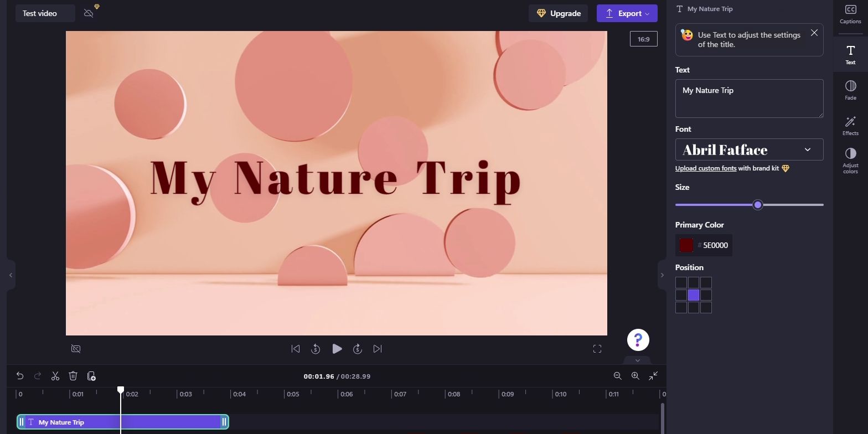Select the top-left position grid cell
Screen dimensions: 868x434
coord(681,283)
